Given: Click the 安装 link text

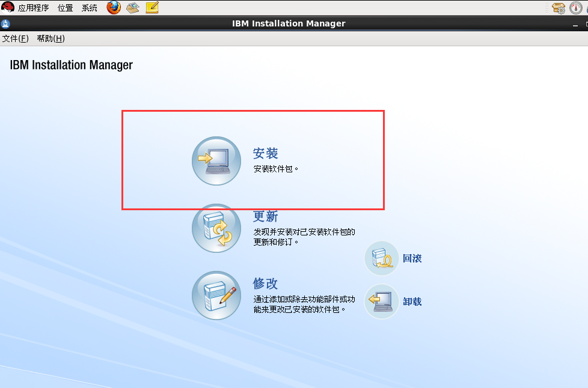Looking at the screenshot, I should [x=266, y=153].
